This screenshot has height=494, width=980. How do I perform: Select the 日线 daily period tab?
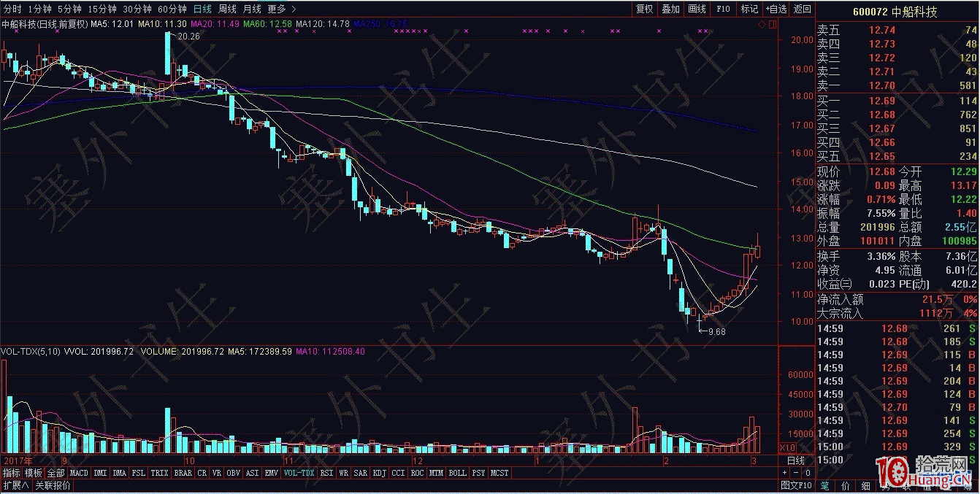[202, 9]
